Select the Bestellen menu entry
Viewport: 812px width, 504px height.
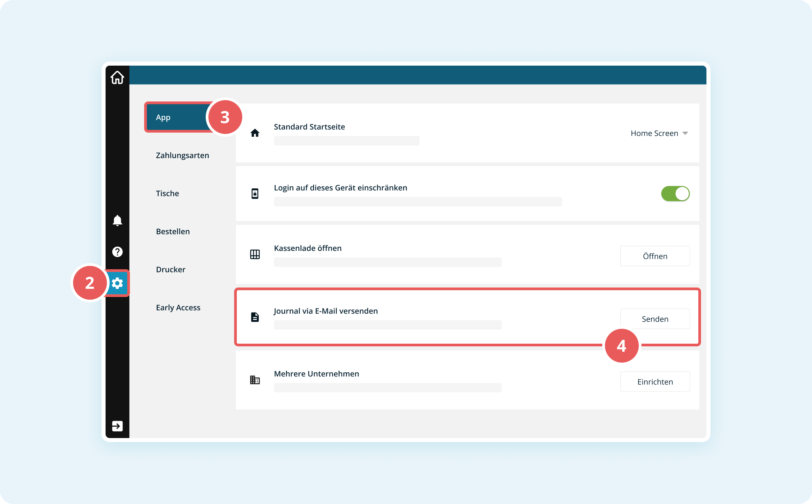pos(173,231)
